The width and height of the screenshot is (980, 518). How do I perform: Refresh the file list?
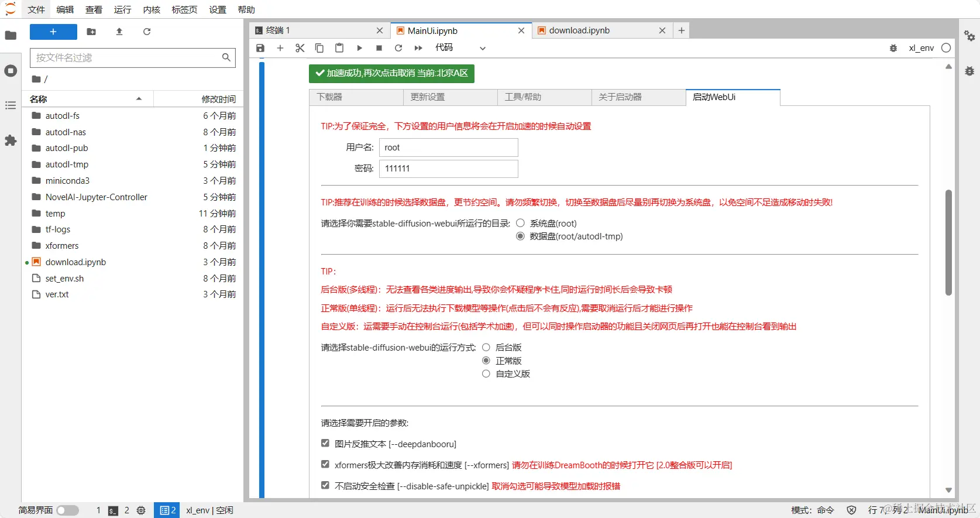(x=147, y=32)
